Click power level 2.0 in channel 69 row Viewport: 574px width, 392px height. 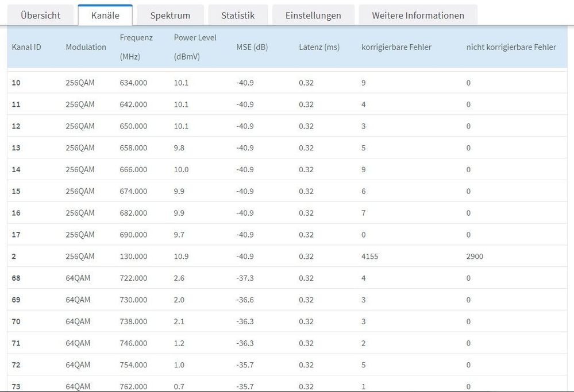[x=179, y=300]
